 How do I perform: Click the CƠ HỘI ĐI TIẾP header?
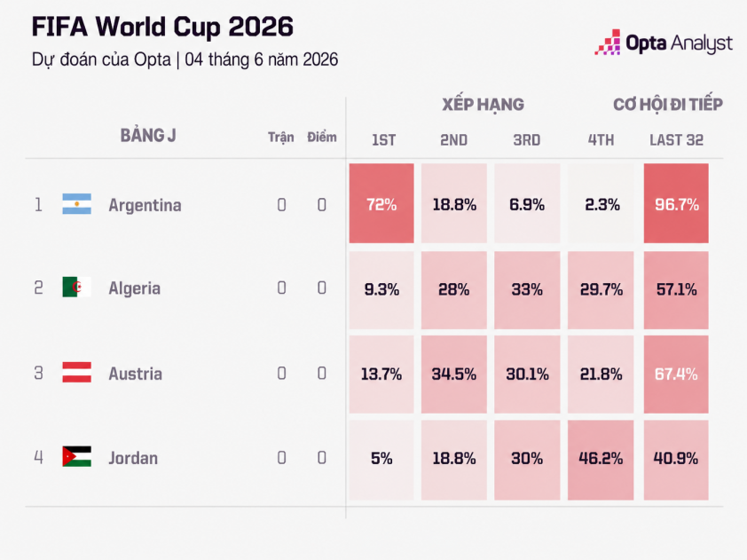pos(668,105)
